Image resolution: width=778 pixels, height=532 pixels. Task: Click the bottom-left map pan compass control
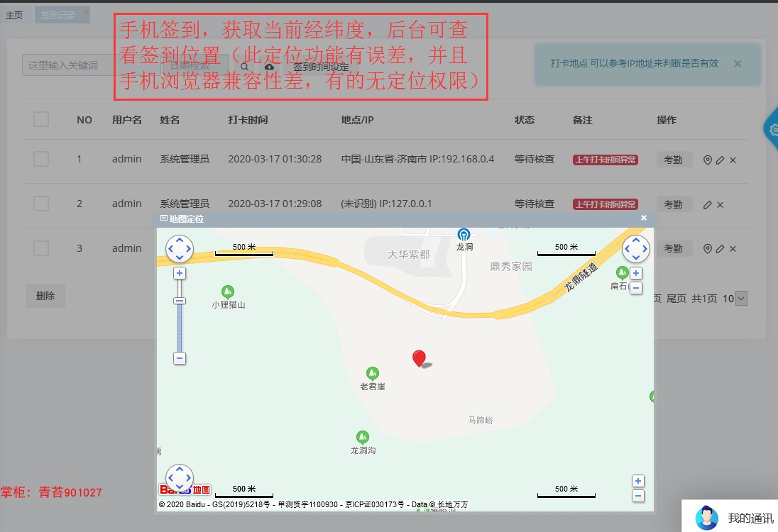click(x=179, y=477)
